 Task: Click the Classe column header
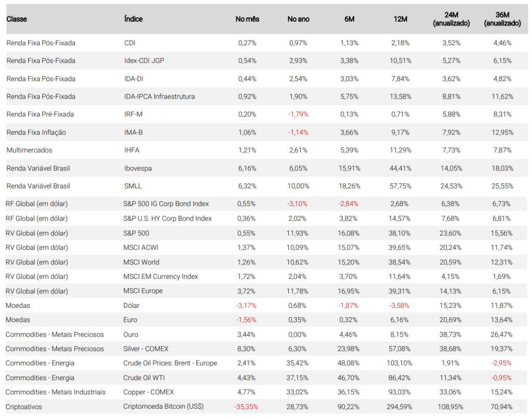click(x=17, y=19)
